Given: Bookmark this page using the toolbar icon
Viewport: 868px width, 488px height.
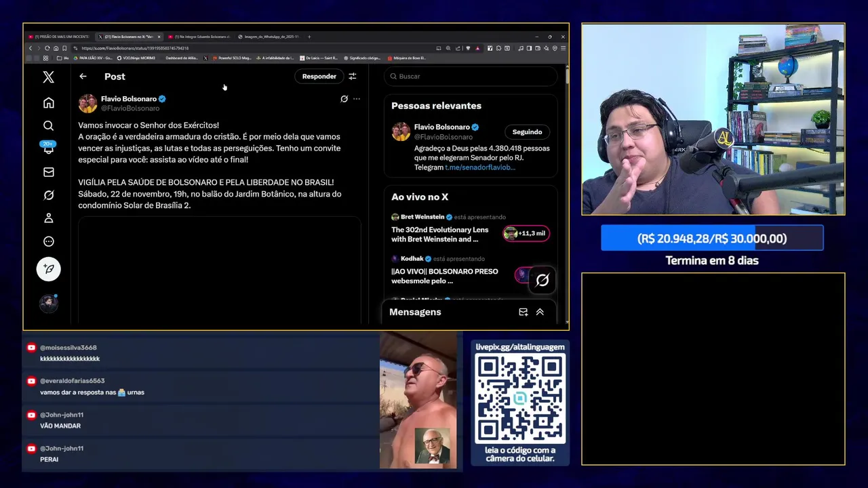Looking at the screenshot, I should [x=64, y=48].
